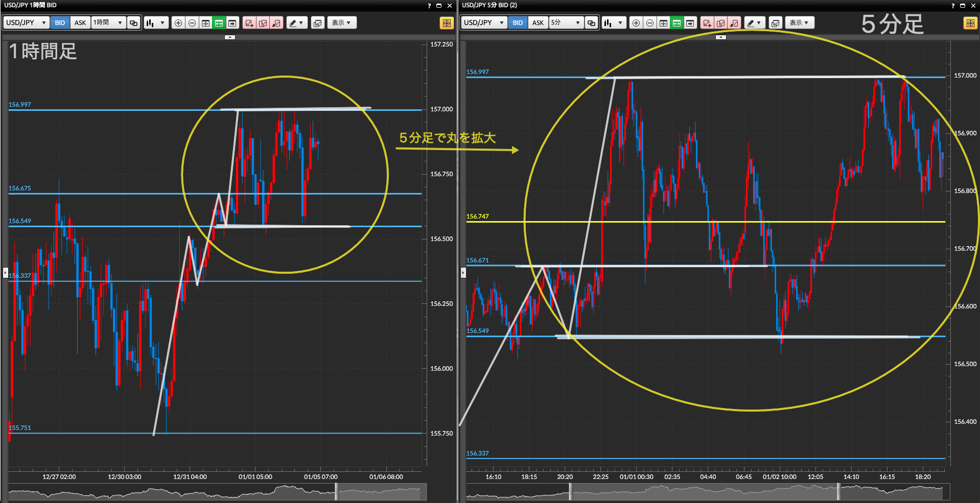Open the 表示 menu on the 1-hour chart

pos(341,23)
